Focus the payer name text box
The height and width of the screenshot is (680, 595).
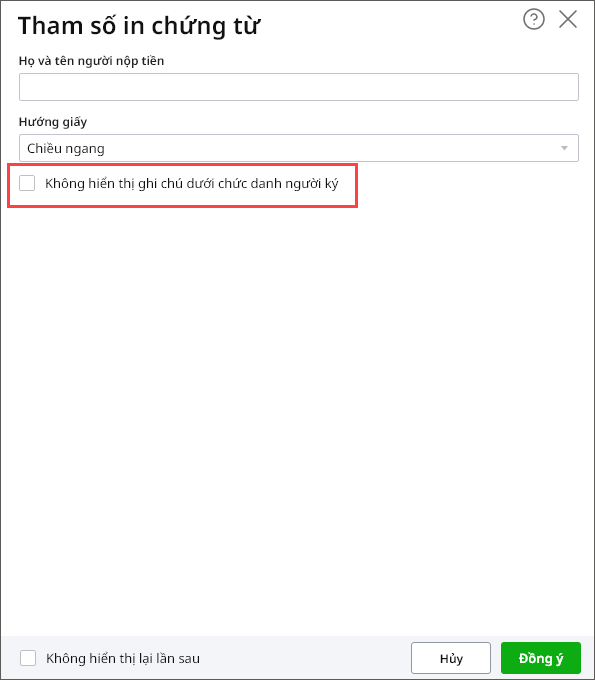click(x=298, y=87)
